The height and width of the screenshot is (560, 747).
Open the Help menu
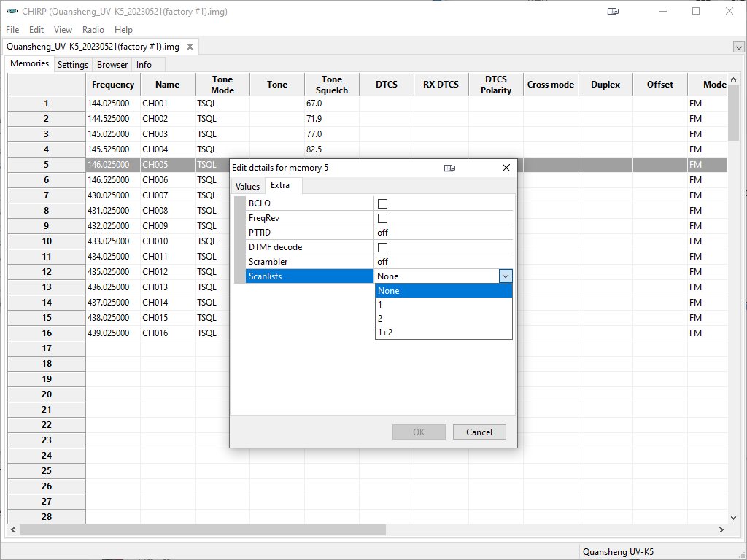tap(123, 29)
